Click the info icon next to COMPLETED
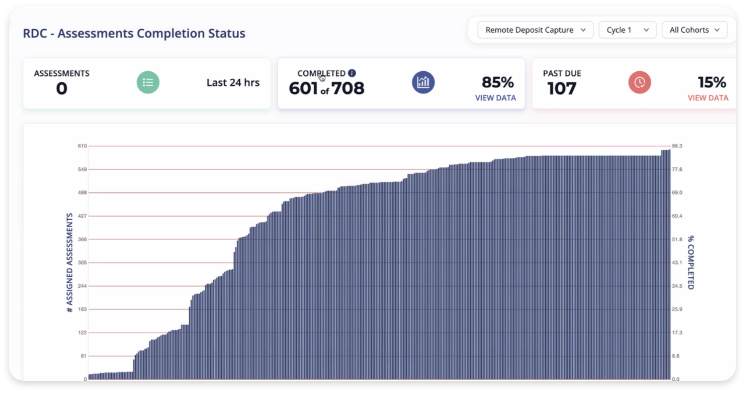 352,73
